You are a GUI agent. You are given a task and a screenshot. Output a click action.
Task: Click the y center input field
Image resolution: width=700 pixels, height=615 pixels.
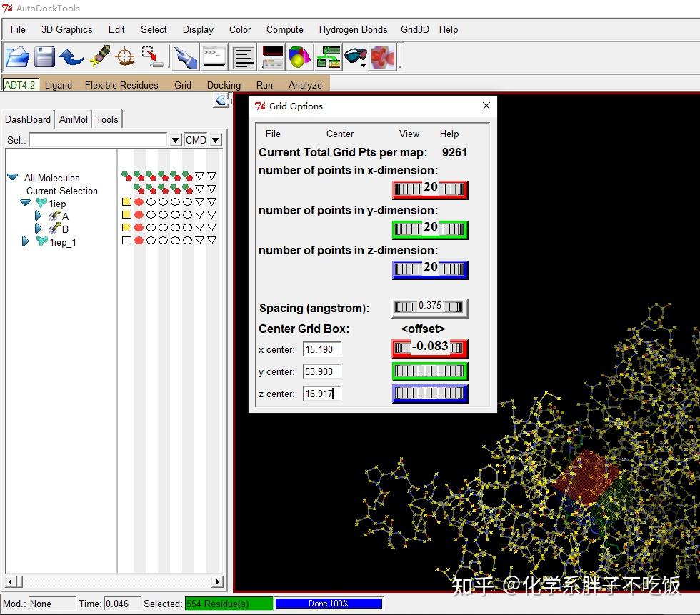(x=321, y=371)
